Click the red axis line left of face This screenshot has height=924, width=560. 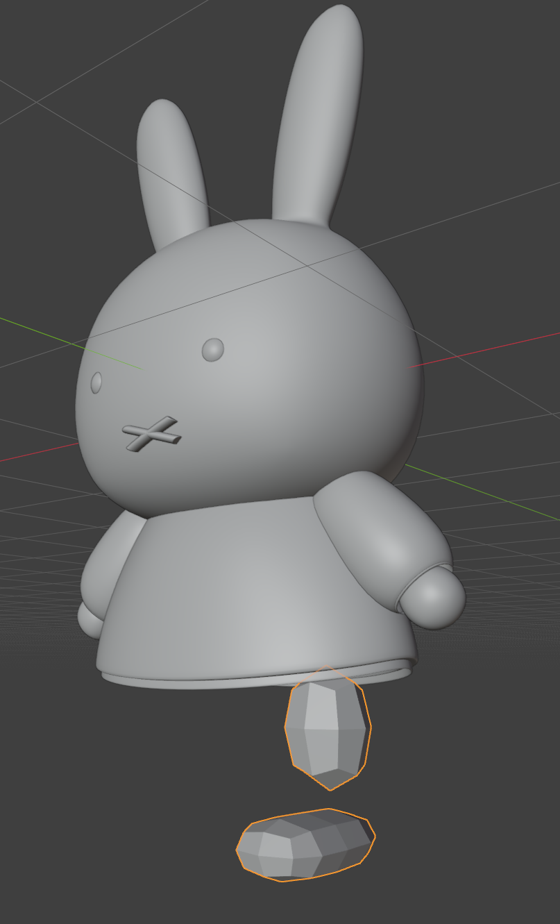point(38,452)
